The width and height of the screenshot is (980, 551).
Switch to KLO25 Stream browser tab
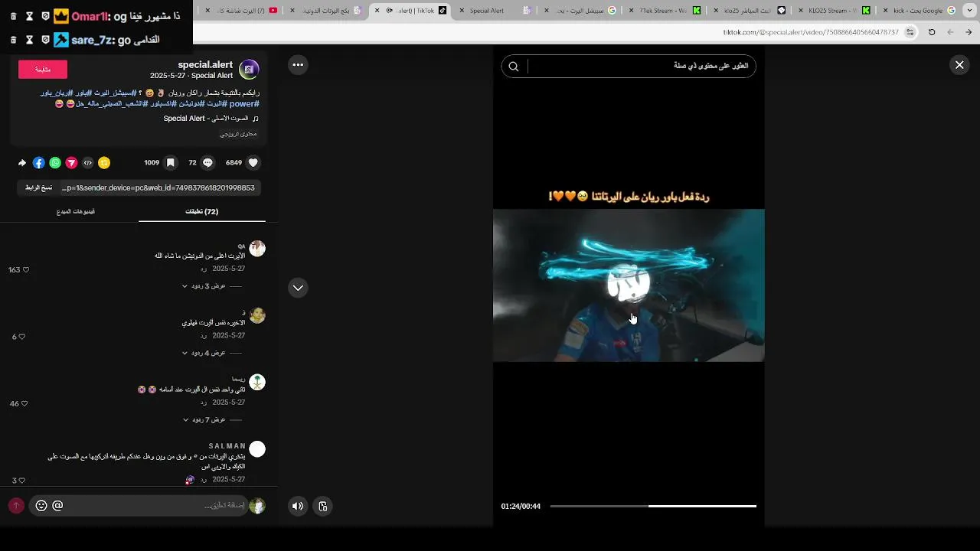(834, 11)
